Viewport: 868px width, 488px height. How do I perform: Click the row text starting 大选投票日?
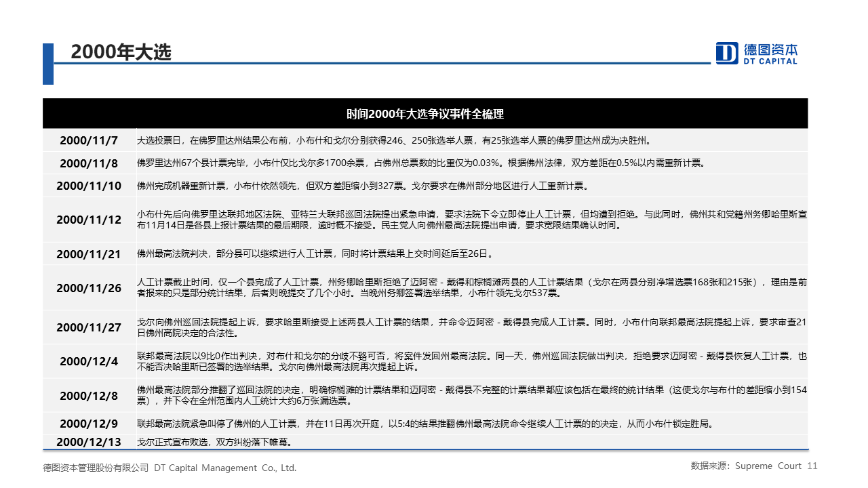click(x=394, y=141)
